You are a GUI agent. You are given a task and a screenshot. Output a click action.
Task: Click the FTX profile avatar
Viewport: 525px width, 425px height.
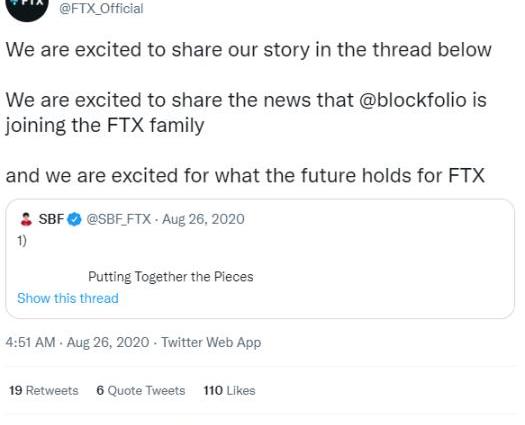pyautogui.click(x=27, y=8)
